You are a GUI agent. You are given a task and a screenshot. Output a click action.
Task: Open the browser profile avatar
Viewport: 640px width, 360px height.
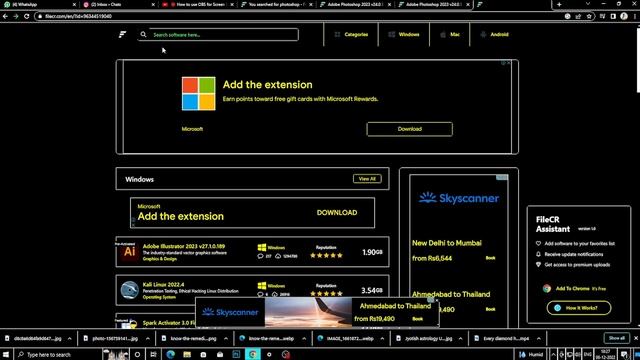pos(624,16)
